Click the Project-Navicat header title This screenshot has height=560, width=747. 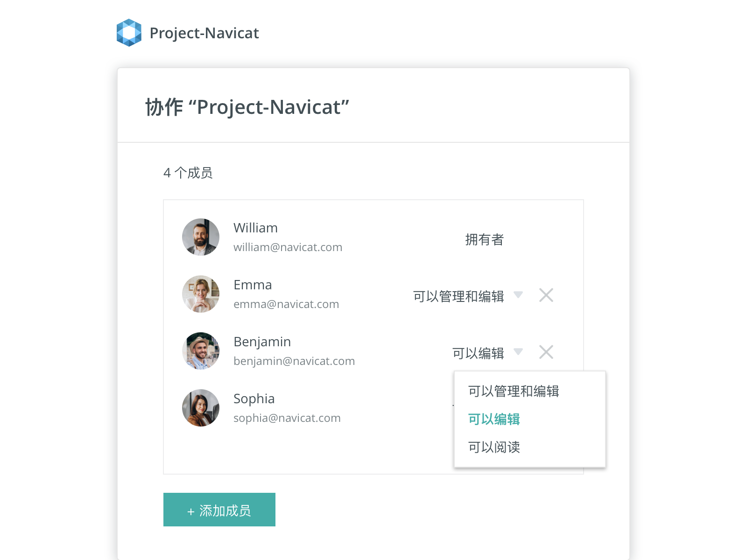(204, 33)
